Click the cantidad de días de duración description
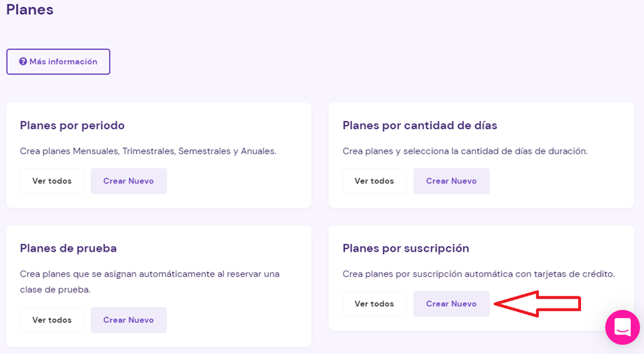 [x=465, y=151]
